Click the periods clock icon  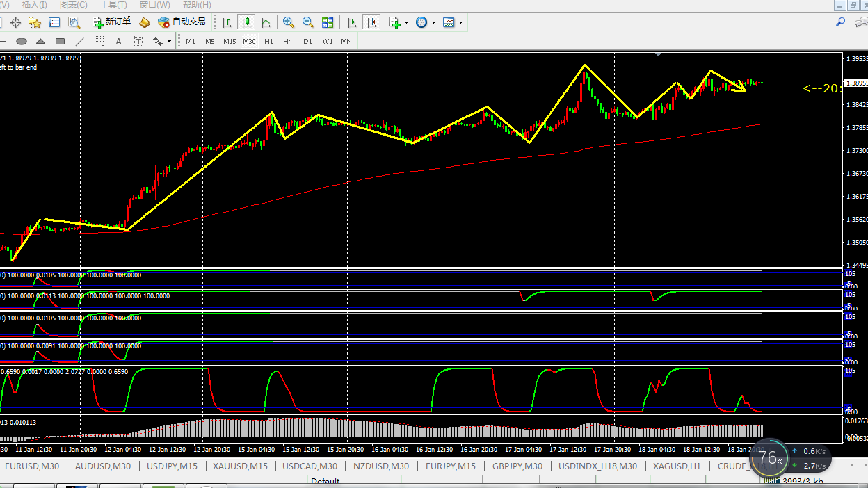[421, 22]
